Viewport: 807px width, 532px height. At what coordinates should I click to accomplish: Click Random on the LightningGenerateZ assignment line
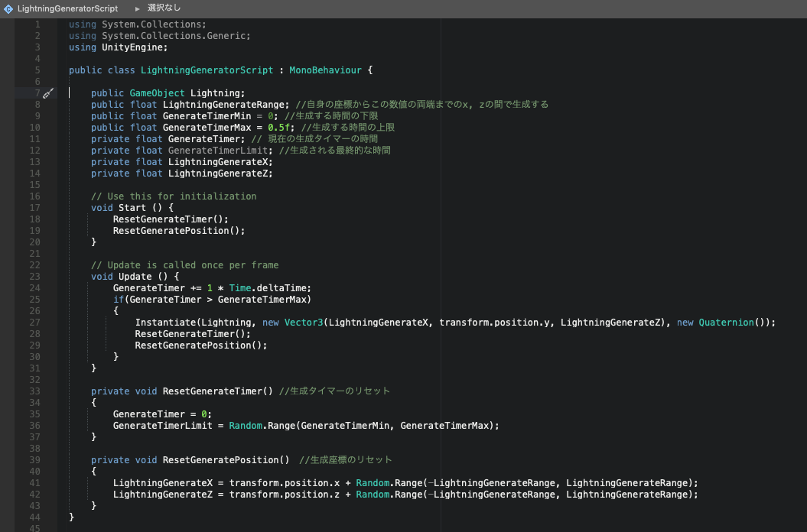pos(373,495)
